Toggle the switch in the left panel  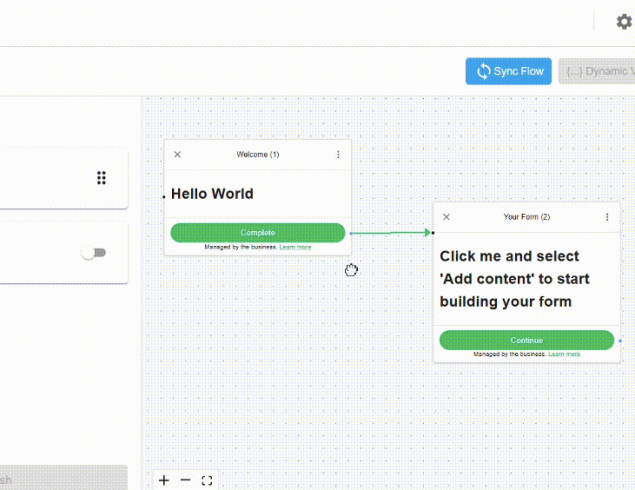(94, 253)
